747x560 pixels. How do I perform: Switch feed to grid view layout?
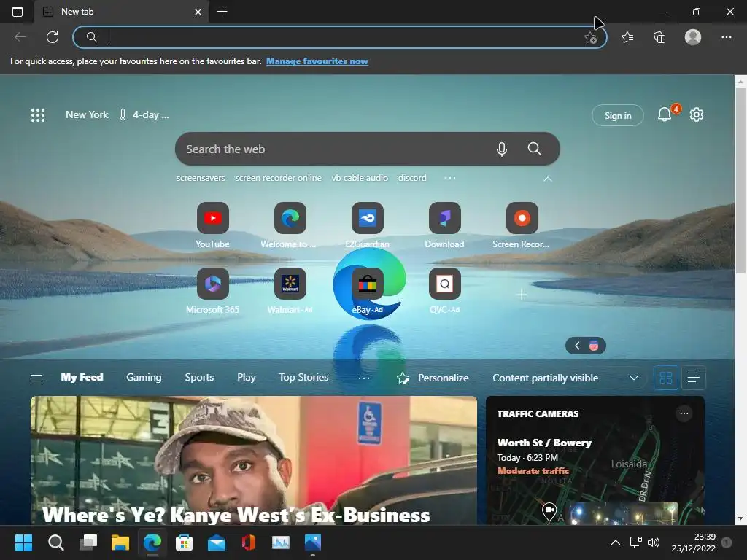click(x=666, y=378)
